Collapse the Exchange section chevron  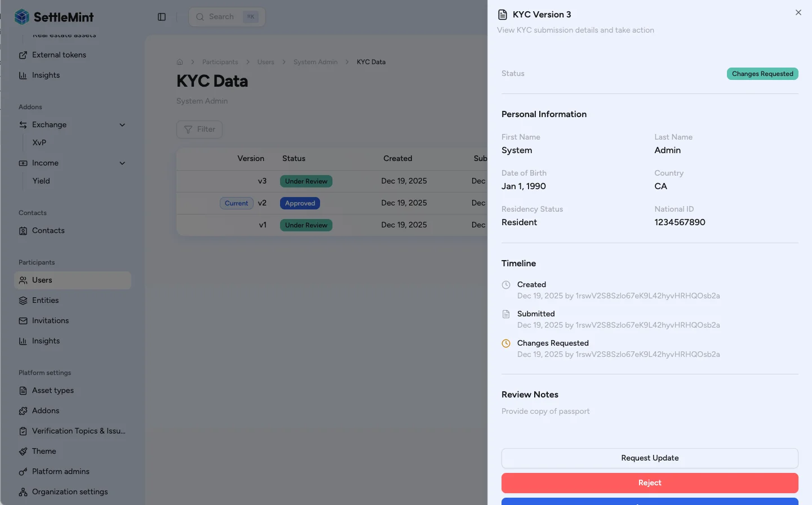122,124
